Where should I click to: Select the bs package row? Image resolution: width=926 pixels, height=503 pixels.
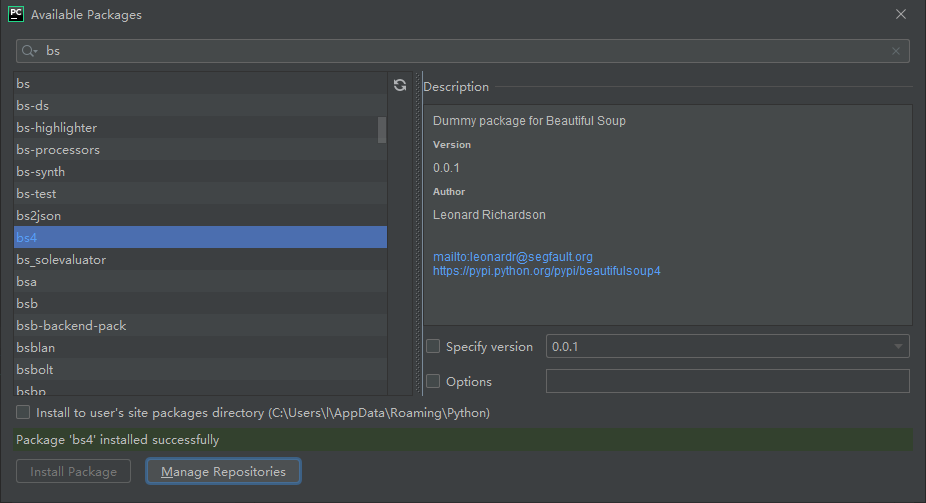tap(200, 84)
